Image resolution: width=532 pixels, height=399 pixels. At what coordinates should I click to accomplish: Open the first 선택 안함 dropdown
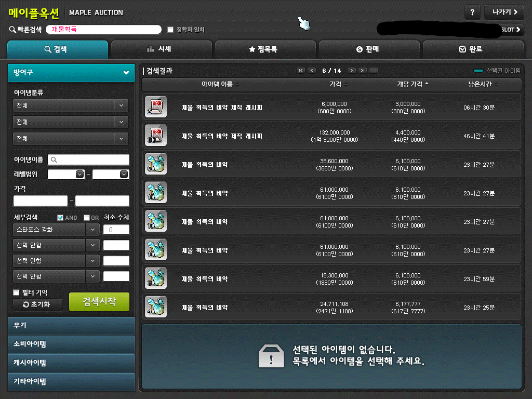click(x=56, y=245)
